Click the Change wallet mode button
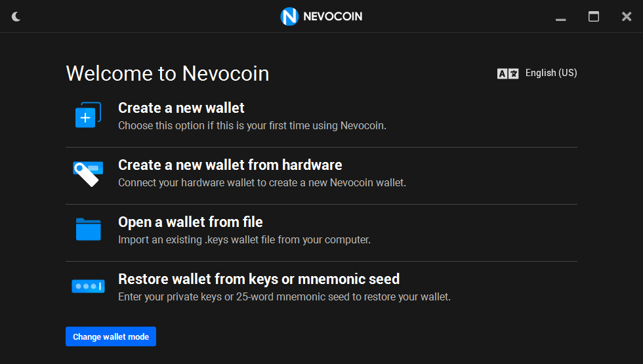Screen dimensions: 643x364 tap(111, 336)
